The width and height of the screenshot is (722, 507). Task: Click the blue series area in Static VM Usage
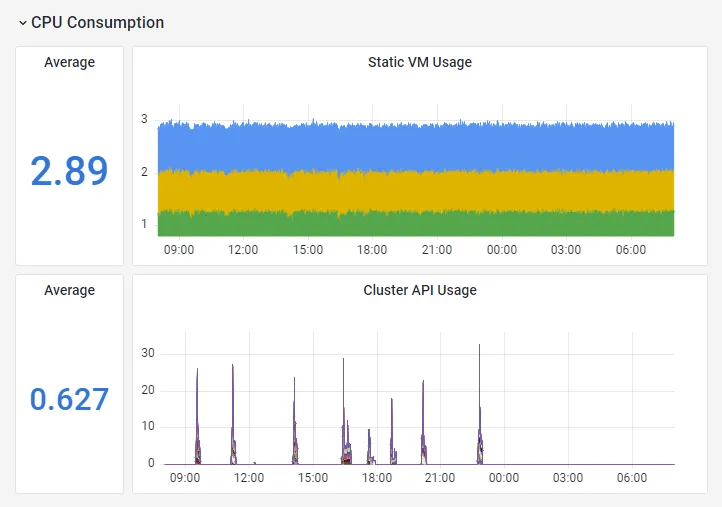coord(416,147)
